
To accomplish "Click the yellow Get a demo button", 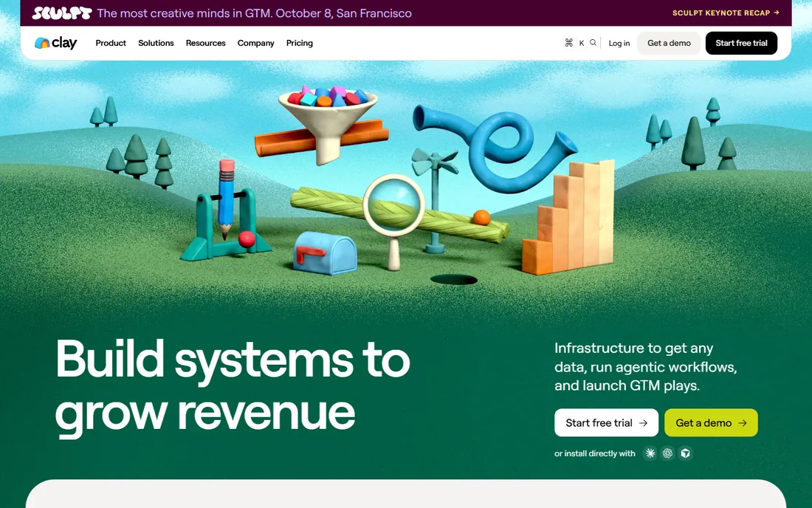I will pyautogui.click(x=711, y=422).
